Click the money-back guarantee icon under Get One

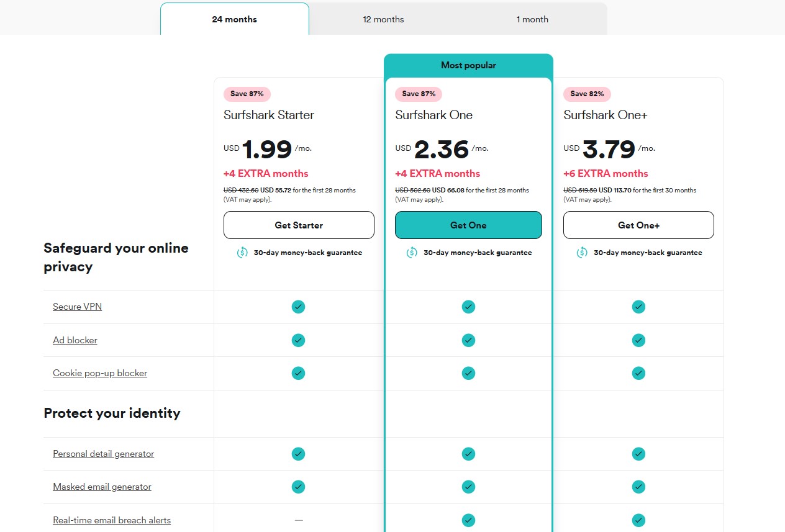(412, 253)
